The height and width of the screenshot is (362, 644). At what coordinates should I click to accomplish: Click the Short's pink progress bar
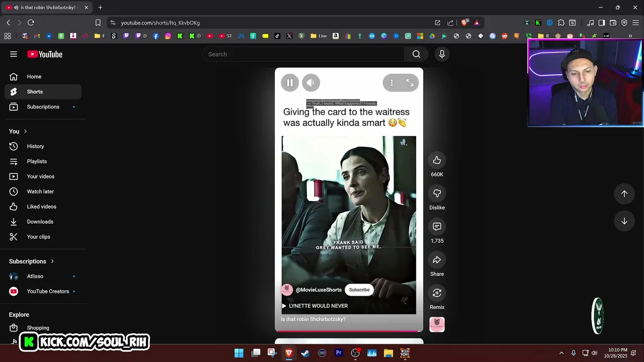[x=349, y=331]
